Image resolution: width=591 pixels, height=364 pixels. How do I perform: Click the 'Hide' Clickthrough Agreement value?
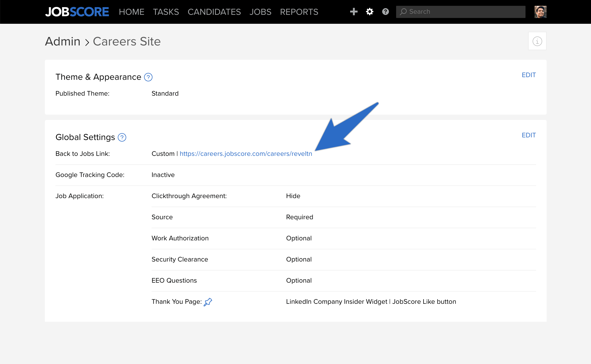coord(293,196)
